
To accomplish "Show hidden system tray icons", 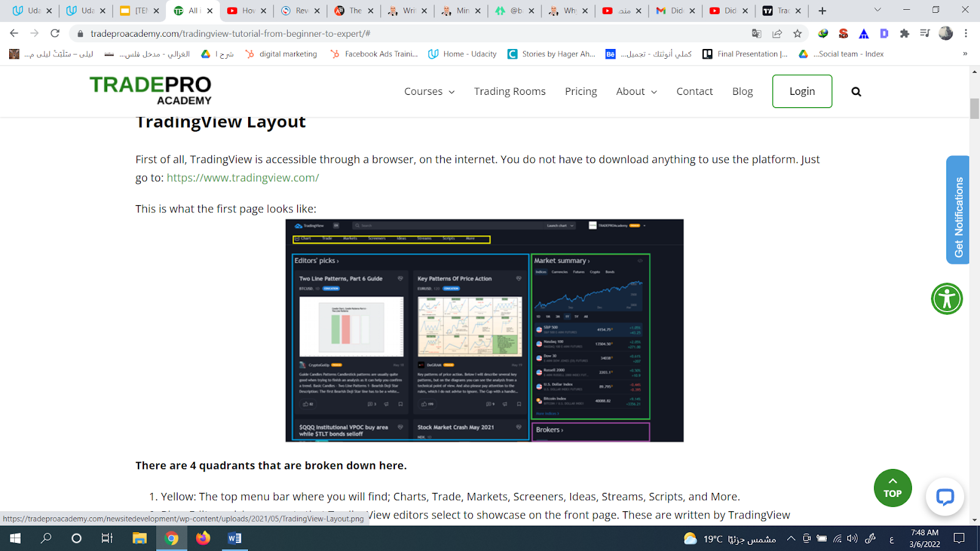I will click(x=791, y=539).
